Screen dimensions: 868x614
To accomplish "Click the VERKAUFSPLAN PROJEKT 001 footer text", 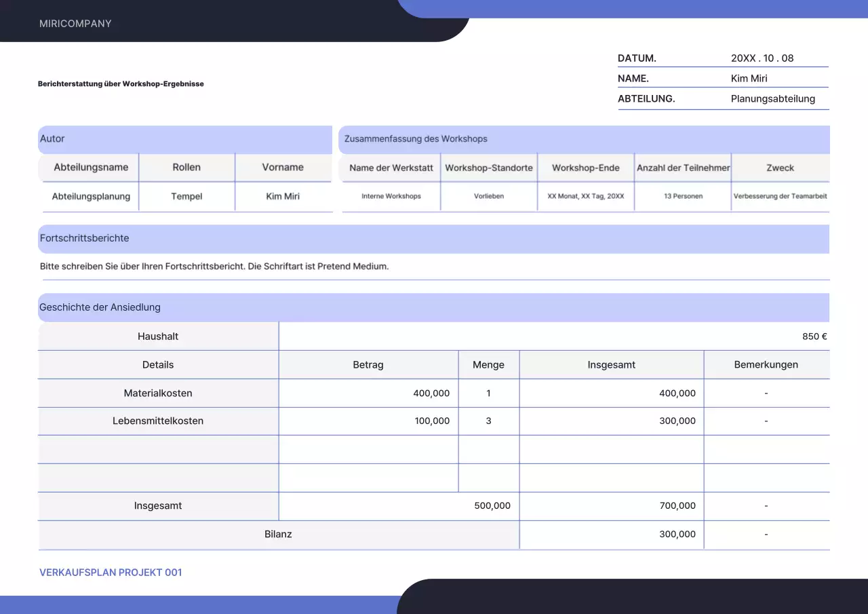I will [111, 573].
